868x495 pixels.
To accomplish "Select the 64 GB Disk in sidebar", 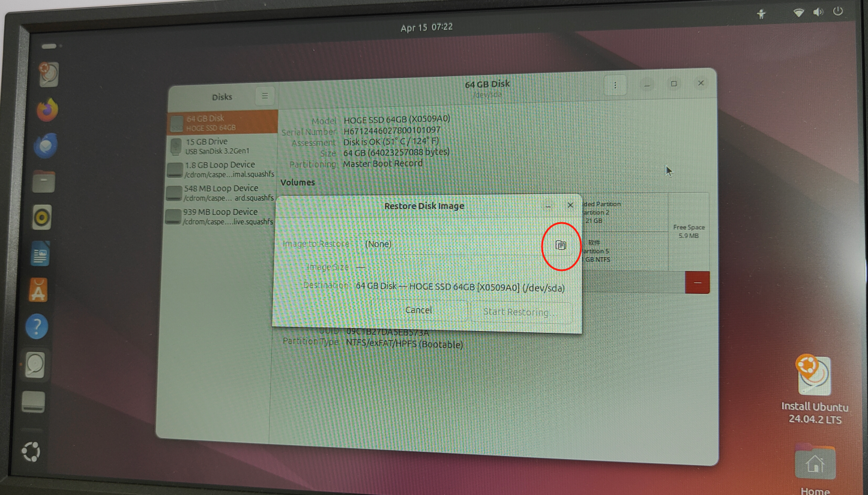I will coord(222,123).
